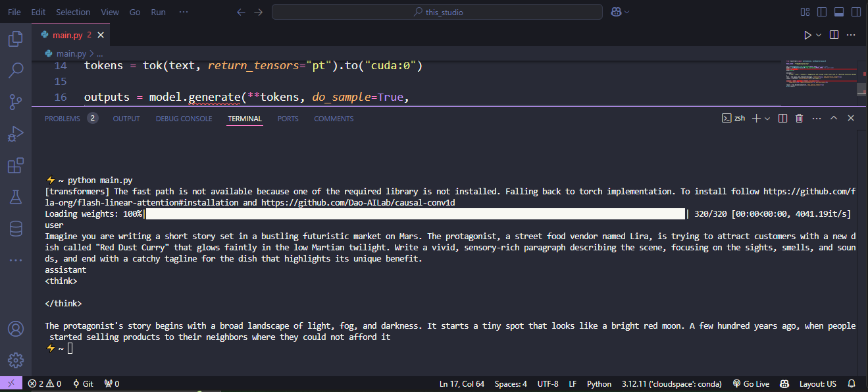Open errors and warnings in status bar
Viewport: 868px width, 392px height.
[45, 384]
